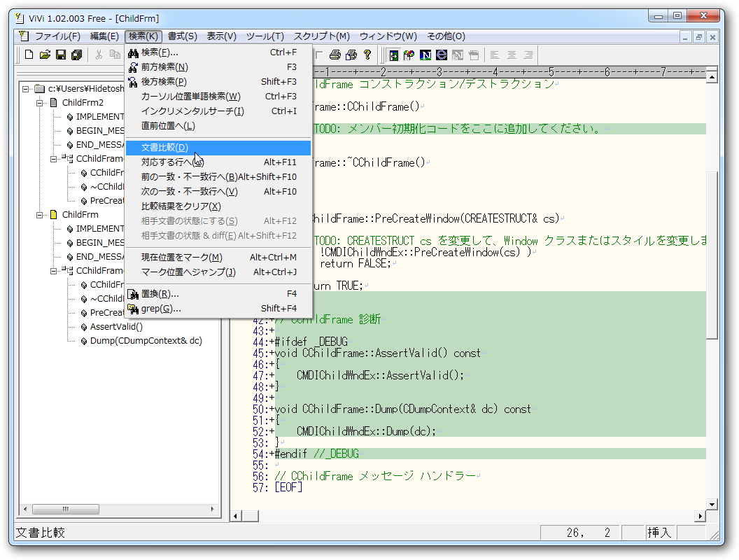Select AssertValid() in the tree
The image size is (739, 560).
pyautogui.click(x=116, y=327)
